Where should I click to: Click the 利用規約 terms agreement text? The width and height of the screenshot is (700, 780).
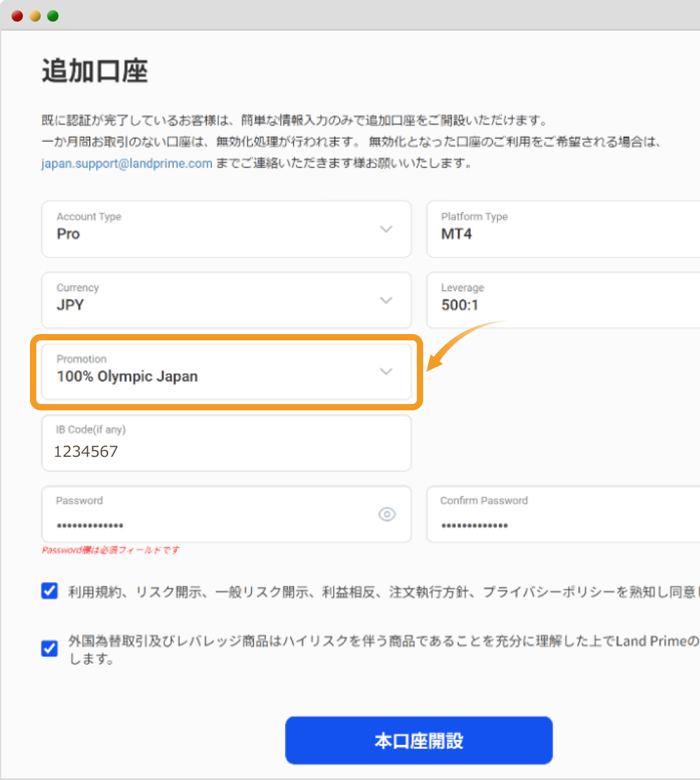coord(384,592)
